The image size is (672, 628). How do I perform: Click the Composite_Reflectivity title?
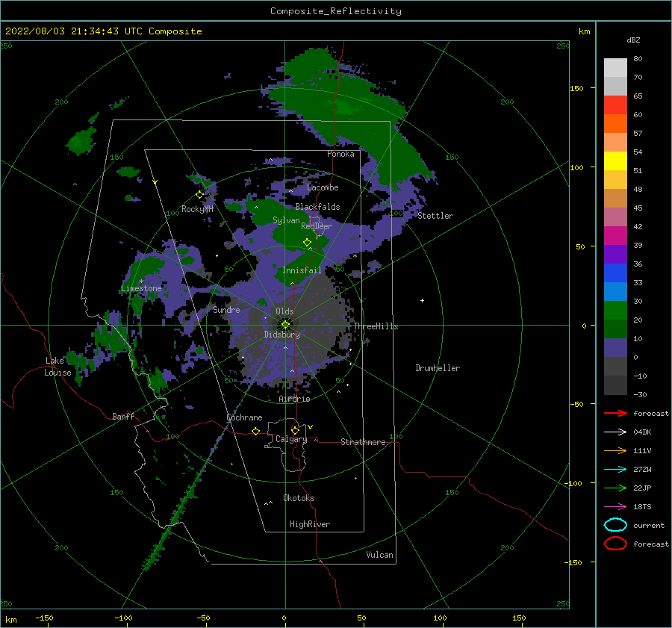(336, 11)
